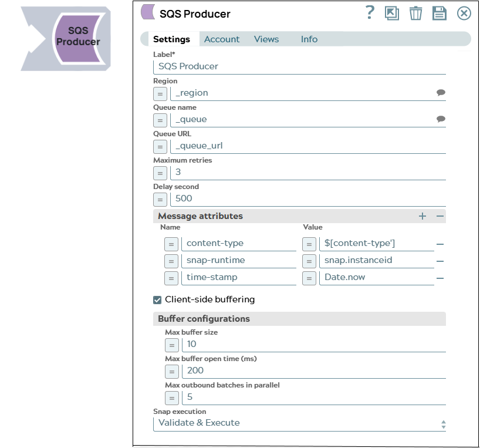The image size is (480, 448).
Task: Add a new message attribute row
Action: click(x=422, y=216)
